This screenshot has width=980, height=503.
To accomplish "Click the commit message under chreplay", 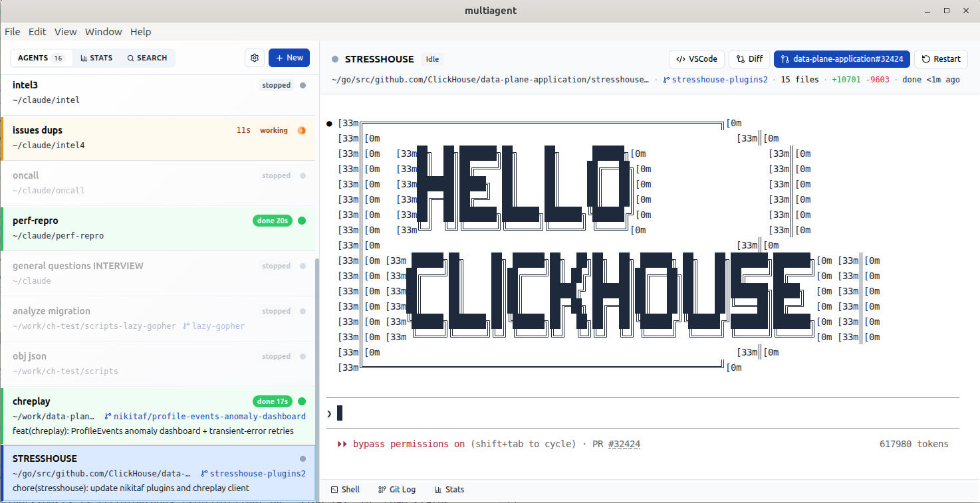I will 153,431.
